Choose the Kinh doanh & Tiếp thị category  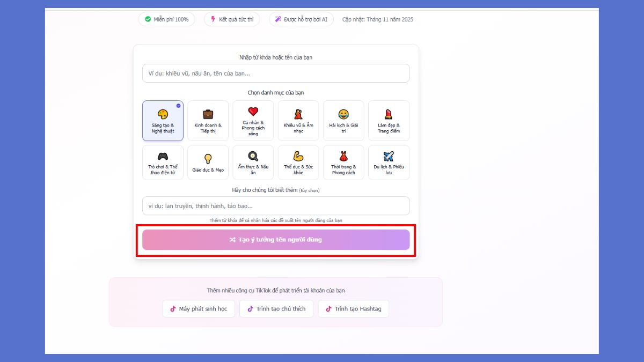coord(208,121)
